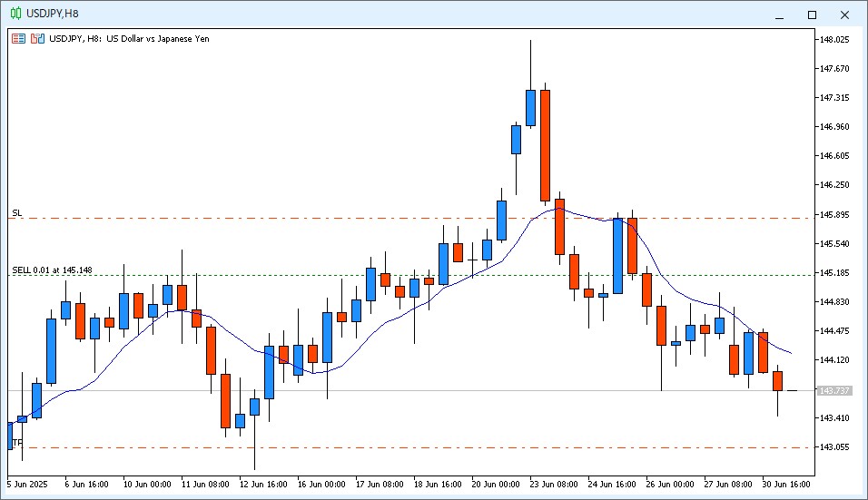This screenshot has height=500, width=868.
Task: Click the 10 Jun 00:00 time label
Action: [147, 485]
